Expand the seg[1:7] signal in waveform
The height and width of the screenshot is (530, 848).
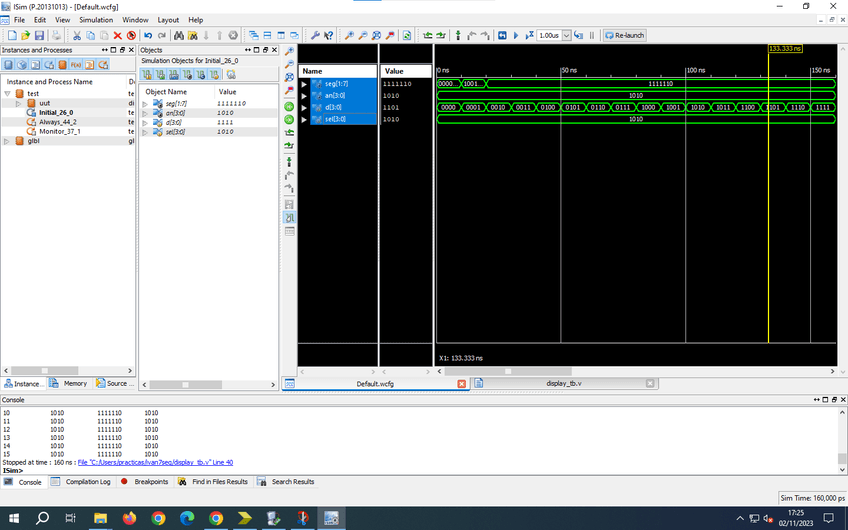305,84
